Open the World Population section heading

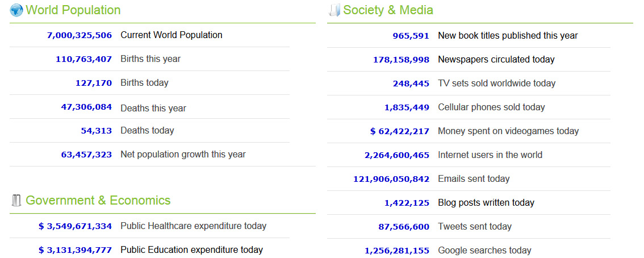(x=73, y=10)
